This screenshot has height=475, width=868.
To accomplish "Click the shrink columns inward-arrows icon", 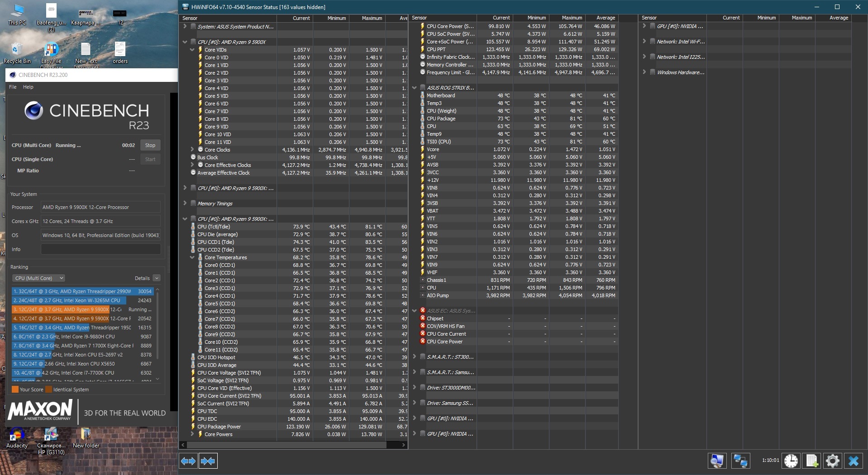I will 208,461.
